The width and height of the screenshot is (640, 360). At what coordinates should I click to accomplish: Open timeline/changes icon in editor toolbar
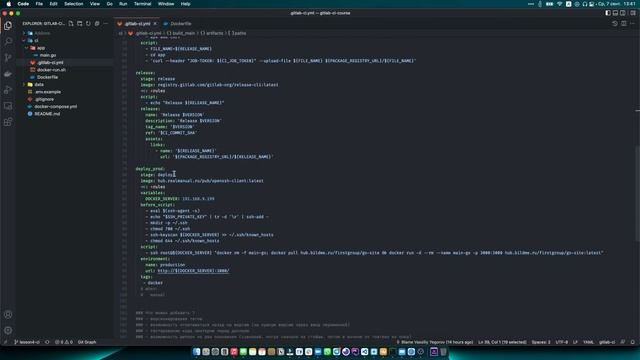click(x=615, y=24)
